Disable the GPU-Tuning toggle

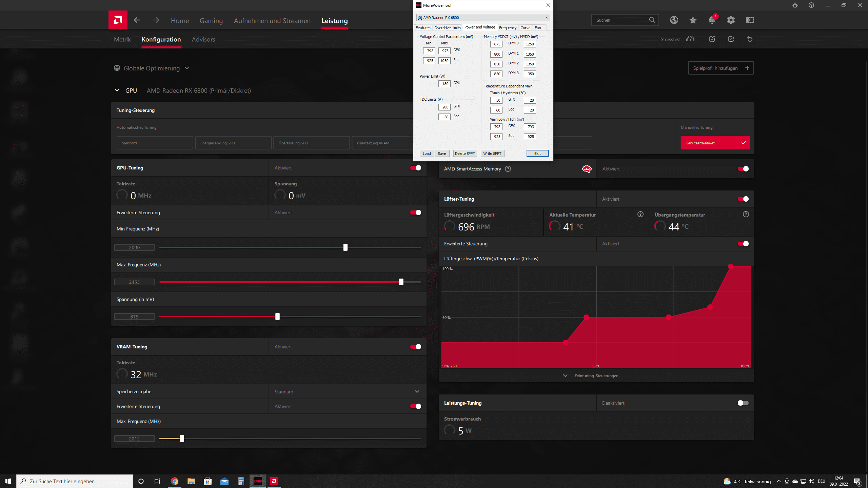[x=416, y=168]
